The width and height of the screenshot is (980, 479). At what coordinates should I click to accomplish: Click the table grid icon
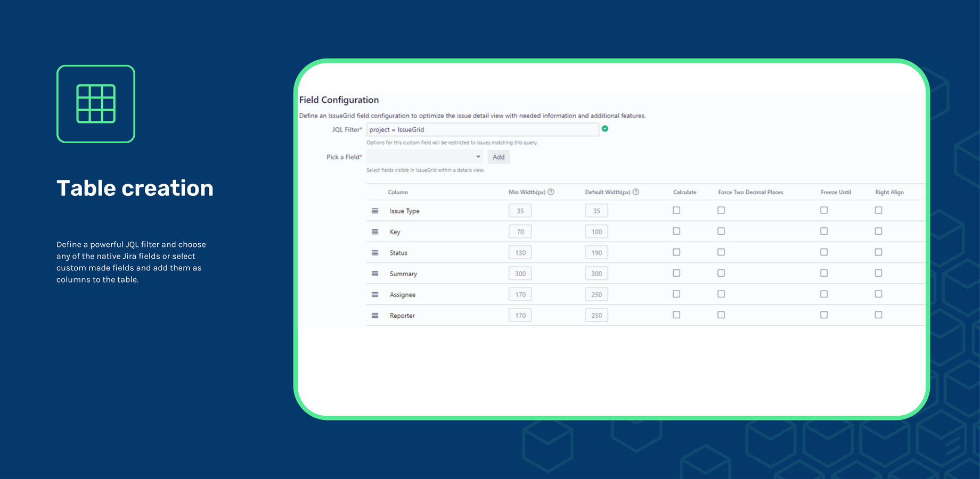tap(96, 104)
